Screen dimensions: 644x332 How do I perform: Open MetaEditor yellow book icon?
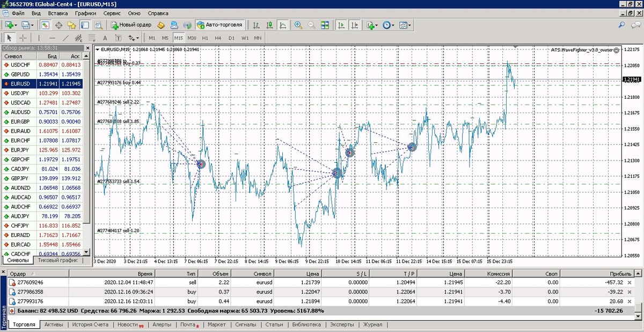[x=161, y=25]
